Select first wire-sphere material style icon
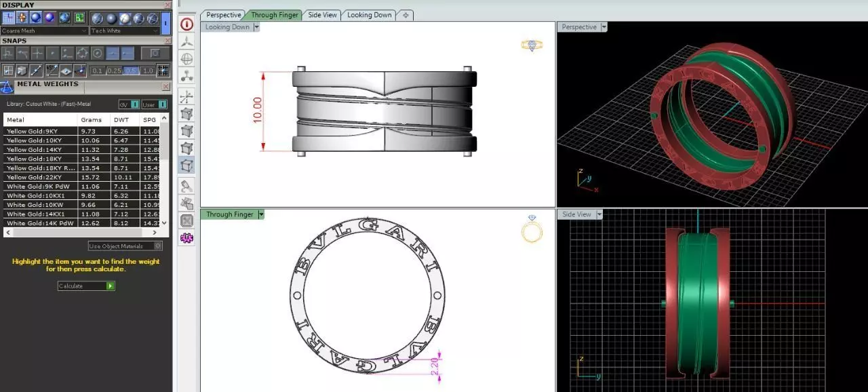This screenshot has width=868, height=392. tap(98, 18)
